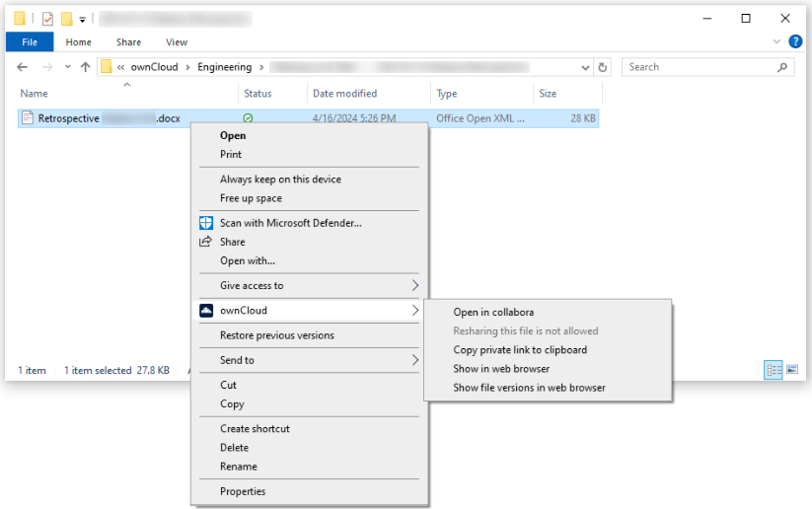Click the blue Help question mark icon

coord(795,41)
